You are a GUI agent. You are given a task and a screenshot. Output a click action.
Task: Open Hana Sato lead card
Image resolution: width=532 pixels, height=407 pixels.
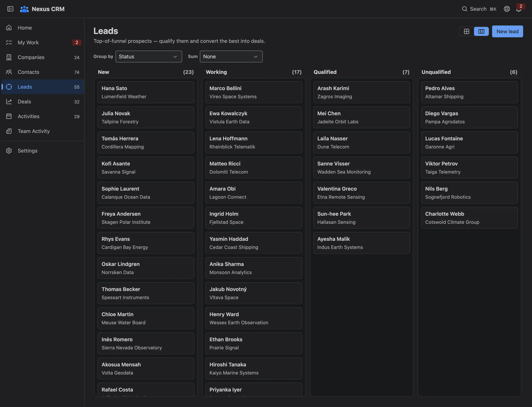[x=146, y=92]
